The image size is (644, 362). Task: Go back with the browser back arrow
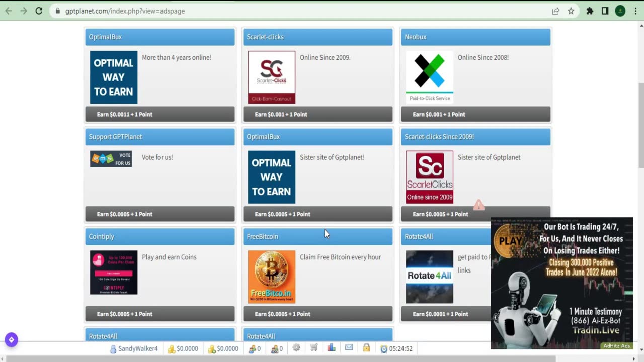[x=9, y=11]
